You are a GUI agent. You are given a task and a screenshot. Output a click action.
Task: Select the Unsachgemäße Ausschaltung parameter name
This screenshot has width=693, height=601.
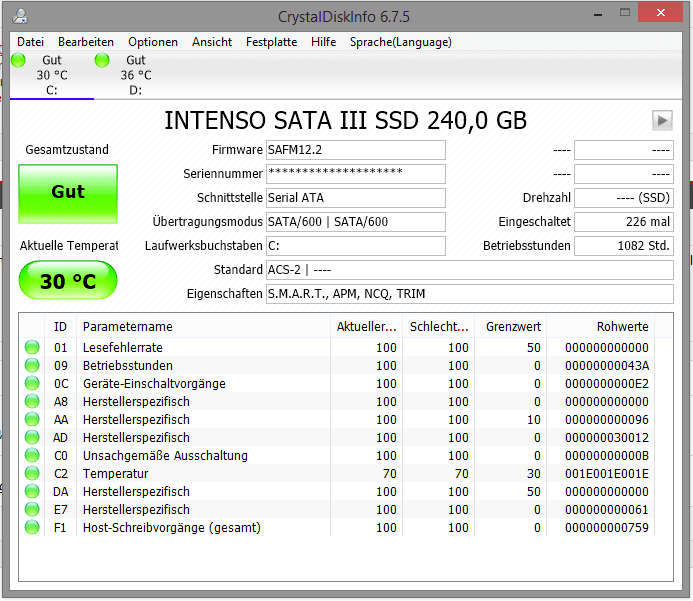pyautogui.click(x=165, y=456)
